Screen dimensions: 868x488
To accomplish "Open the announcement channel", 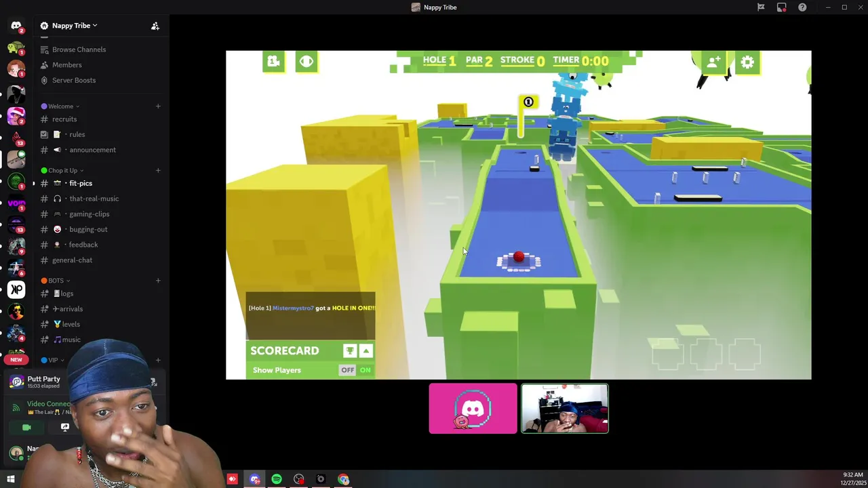I will point(92,150).
